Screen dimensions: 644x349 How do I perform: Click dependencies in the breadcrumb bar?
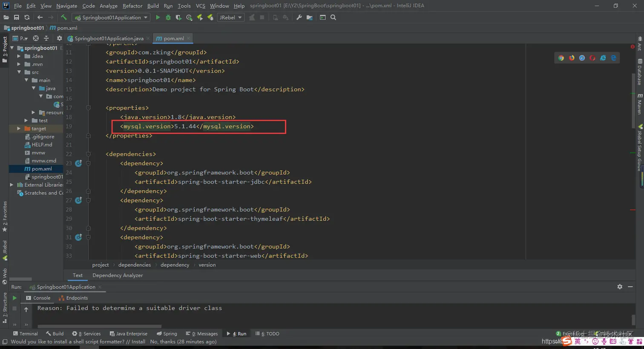(135, 265)
